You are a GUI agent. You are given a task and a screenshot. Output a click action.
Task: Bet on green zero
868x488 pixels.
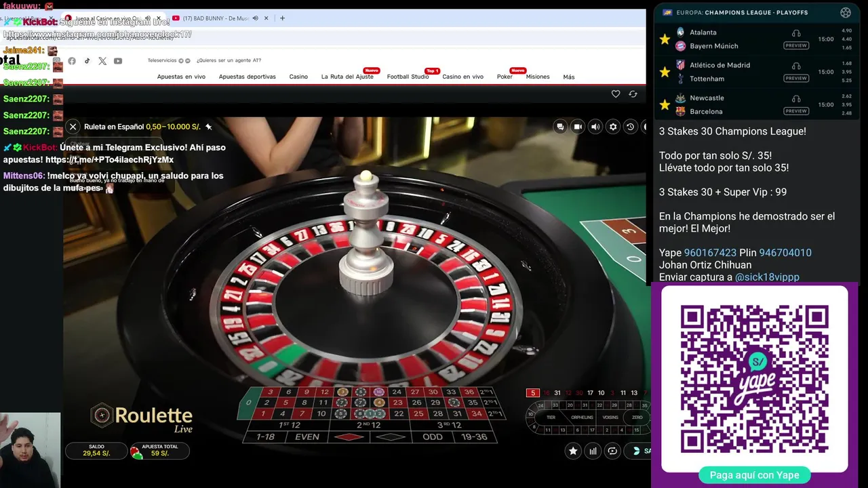[248, 403]
